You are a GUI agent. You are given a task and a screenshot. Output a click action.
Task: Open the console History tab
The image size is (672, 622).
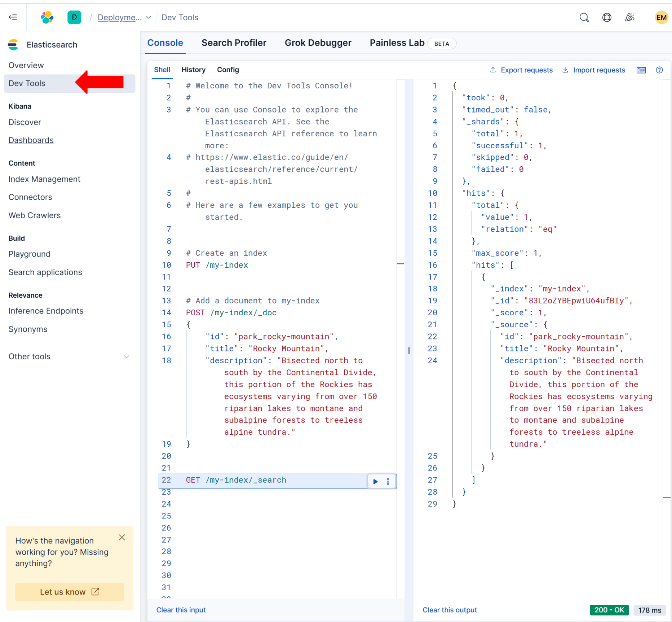tap(194, 70)
